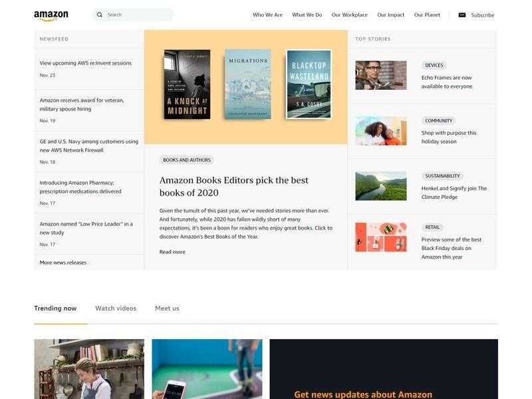Open the Climate Pledge river landscape thumbnail
The width and height of the screenshot is (532, 399).
pos(380,186)
